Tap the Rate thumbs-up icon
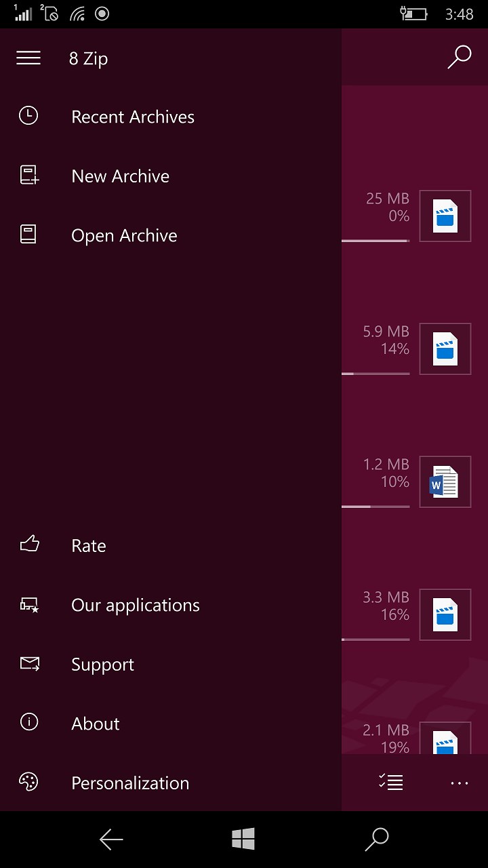Screen dimensions: 488x868 [x=29, y=545]
